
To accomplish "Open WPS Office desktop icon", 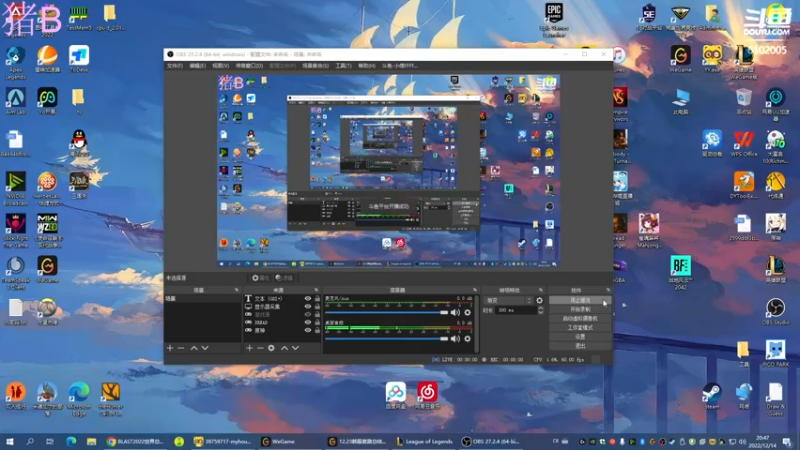I will (743, 144).
